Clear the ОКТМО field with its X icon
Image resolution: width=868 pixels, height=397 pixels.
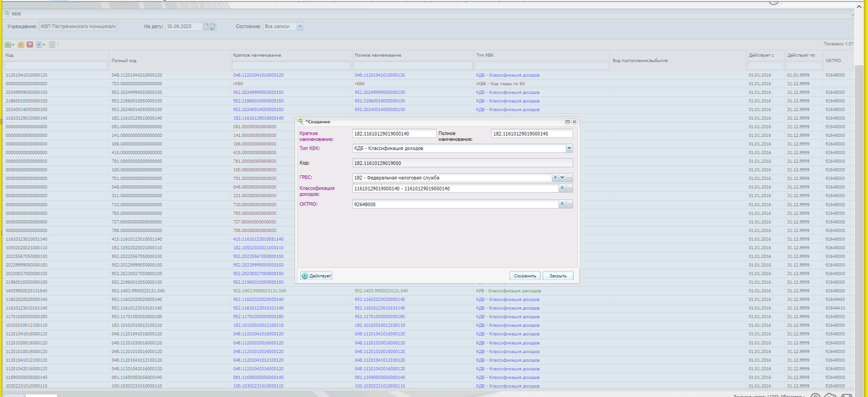562,204
